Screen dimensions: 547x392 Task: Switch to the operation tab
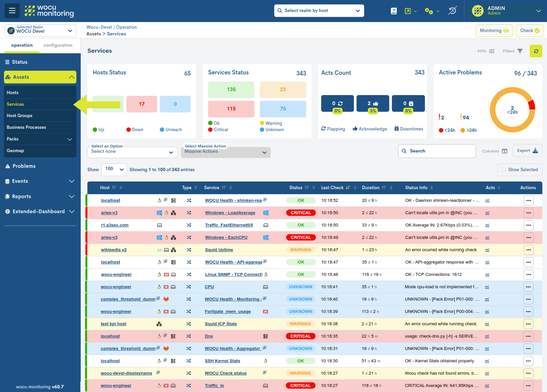click(x=22, y=45)
